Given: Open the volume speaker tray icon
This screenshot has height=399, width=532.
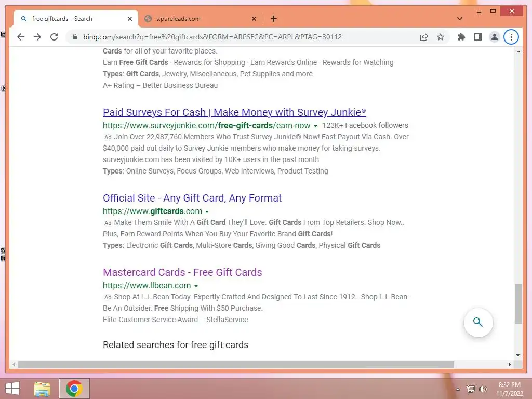Looking at the screenshot, I should pyautogui.click(x=483, y=389).
